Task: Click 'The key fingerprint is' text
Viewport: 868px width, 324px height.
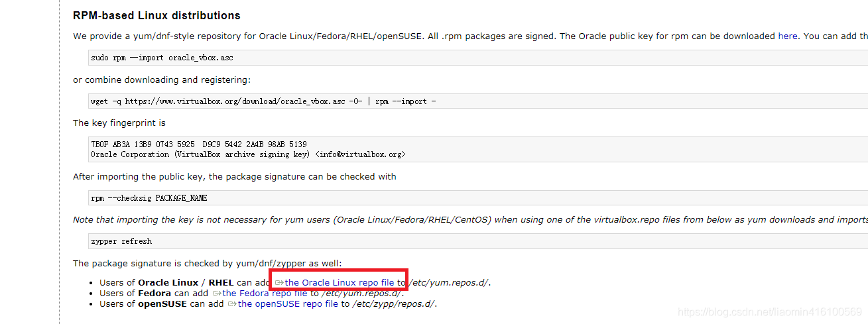Action: (x=119, y=123)
